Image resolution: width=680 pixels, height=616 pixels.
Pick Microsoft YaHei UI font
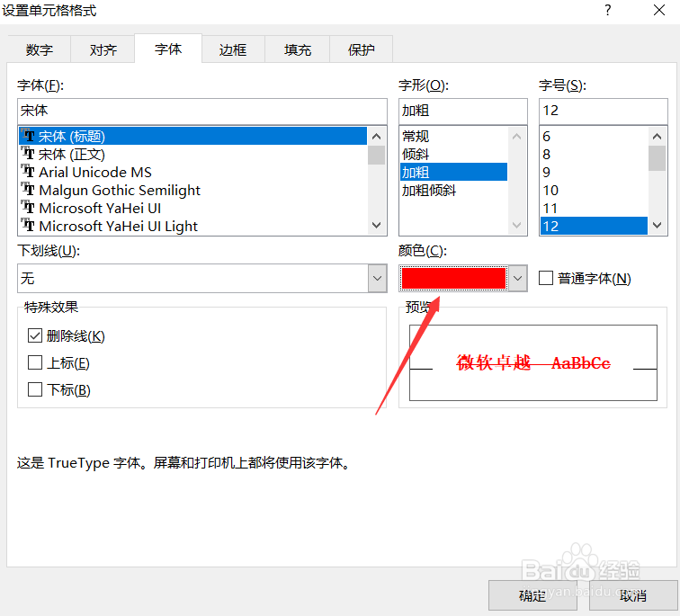193,208
